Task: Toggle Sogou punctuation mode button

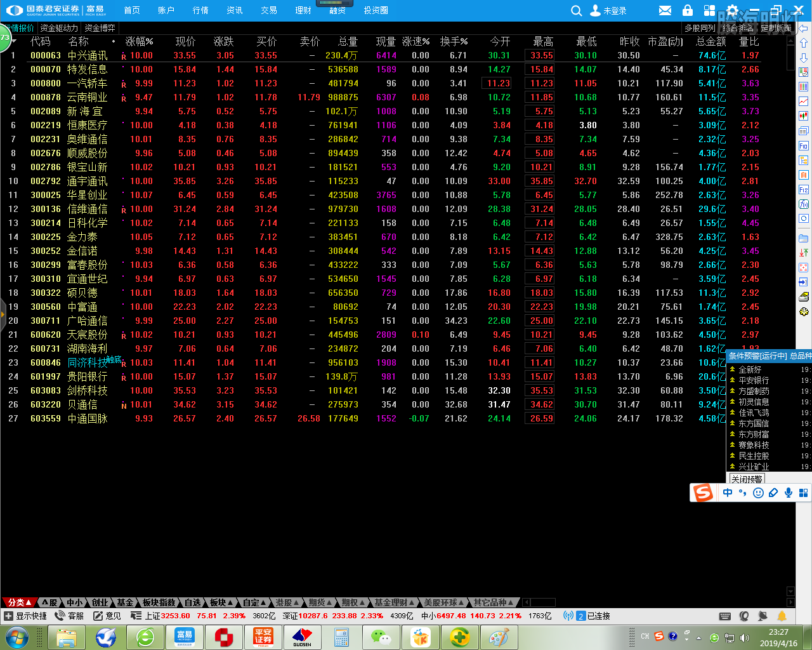Action: pos(743,493)
